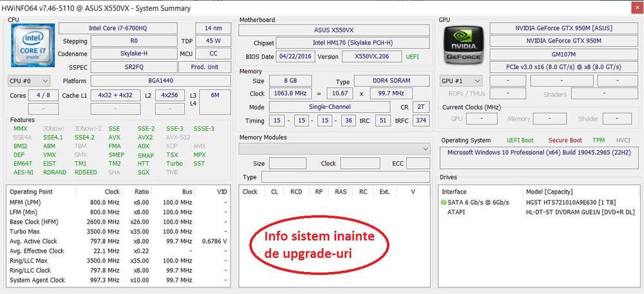Click the Intel Core i7 logo image

pos(33,45)
